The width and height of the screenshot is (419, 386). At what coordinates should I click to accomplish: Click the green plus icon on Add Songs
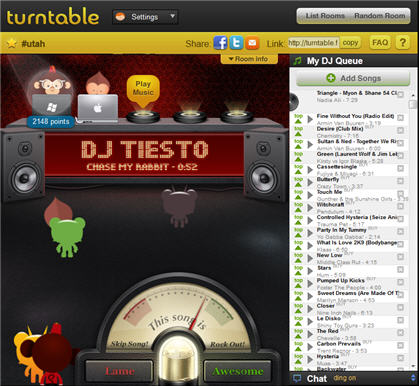point(331,78)
